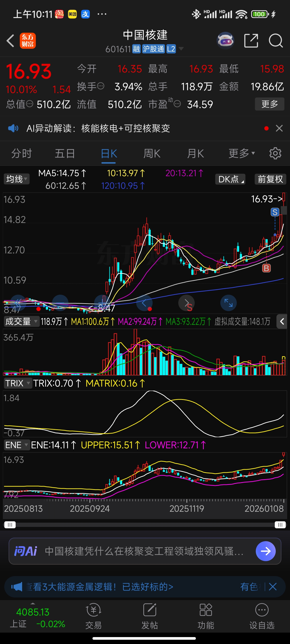Tap the 市盈 info icon
The image size is (290, 644).
(177, 104)
